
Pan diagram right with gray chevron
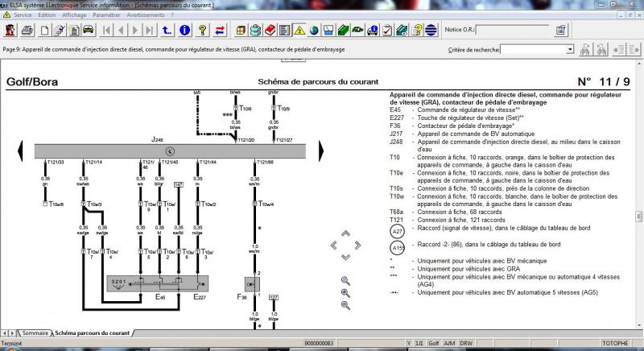pyautogui.click(x=357, y=246)
